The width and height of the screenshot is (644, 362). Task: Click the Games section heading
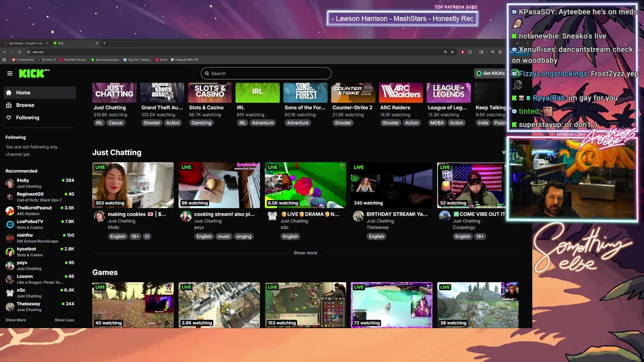(105, 273)
